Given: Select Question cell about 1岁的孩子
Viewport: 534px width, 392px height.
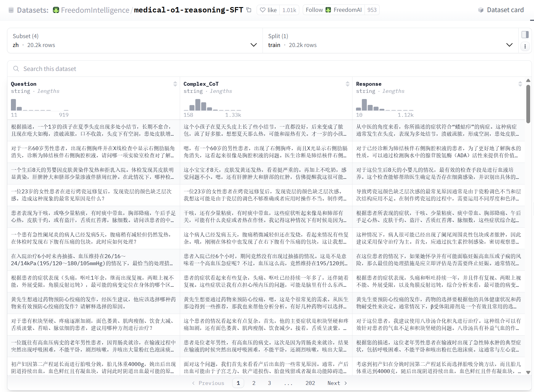Looking at the screenshot, I should tap(93, 130).
